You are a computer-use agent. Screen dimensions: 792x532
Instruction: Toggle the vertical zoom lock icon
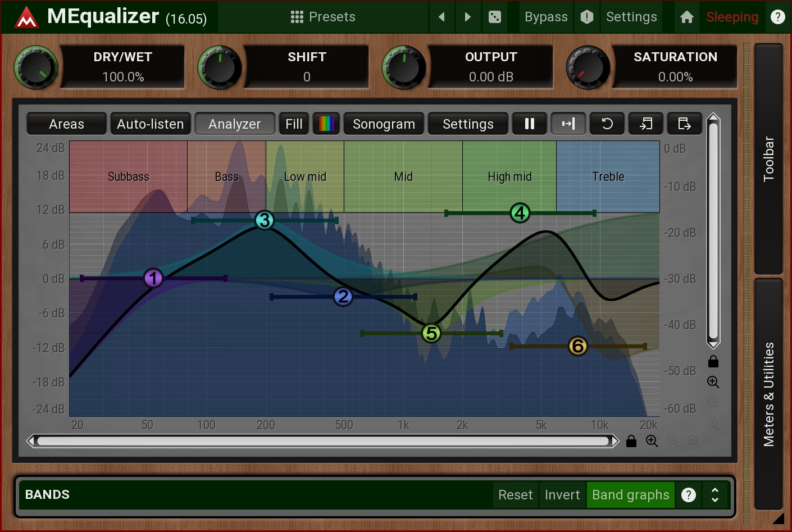713,361
